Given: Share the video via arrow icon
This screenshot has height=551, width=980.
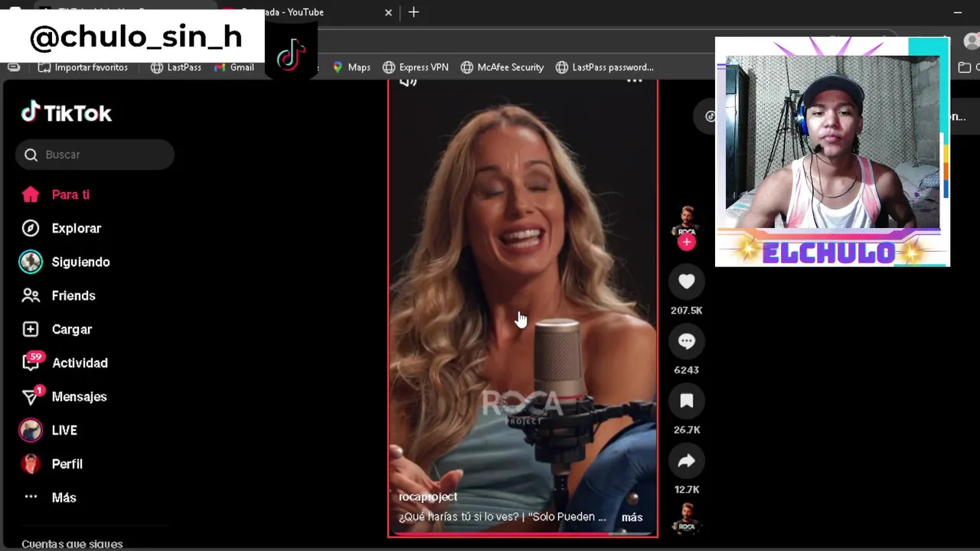Looking at the screenshot, I should click(x=687, y=461).
